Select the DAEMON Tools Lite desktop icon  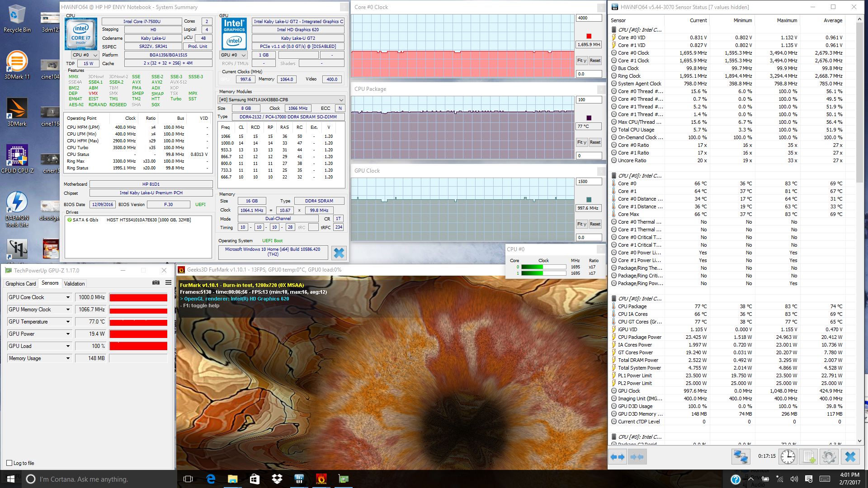click(17, 209)
